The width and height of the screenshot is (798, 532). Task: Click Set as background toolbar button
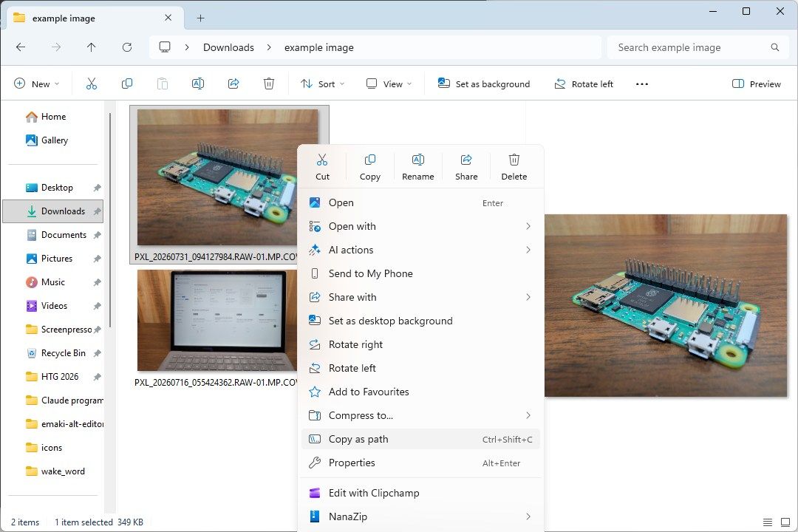483,84
